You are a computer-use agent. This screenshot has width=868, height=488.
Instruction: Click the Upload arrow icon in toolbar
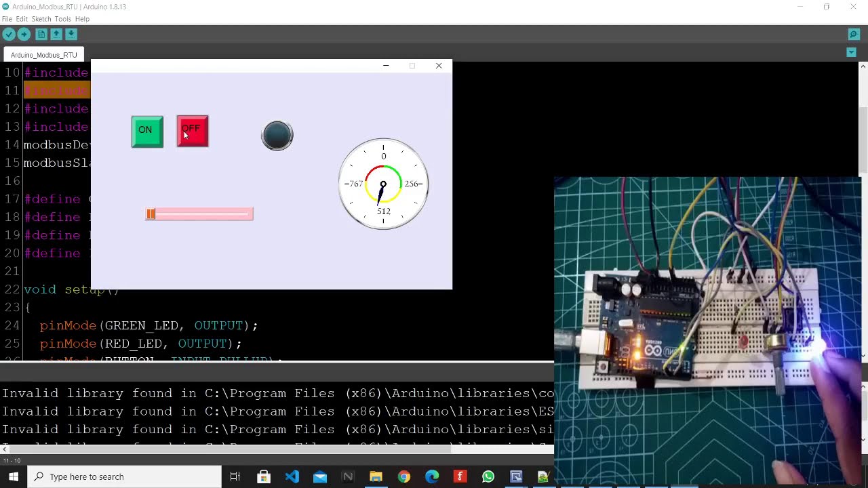[24, 34]
